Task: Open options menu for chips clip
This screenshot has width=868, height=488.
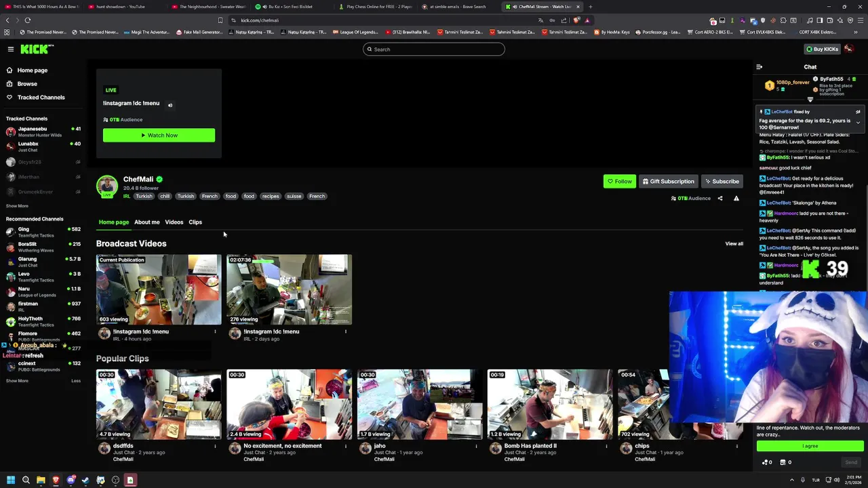Action: click(x=737, y=446)
